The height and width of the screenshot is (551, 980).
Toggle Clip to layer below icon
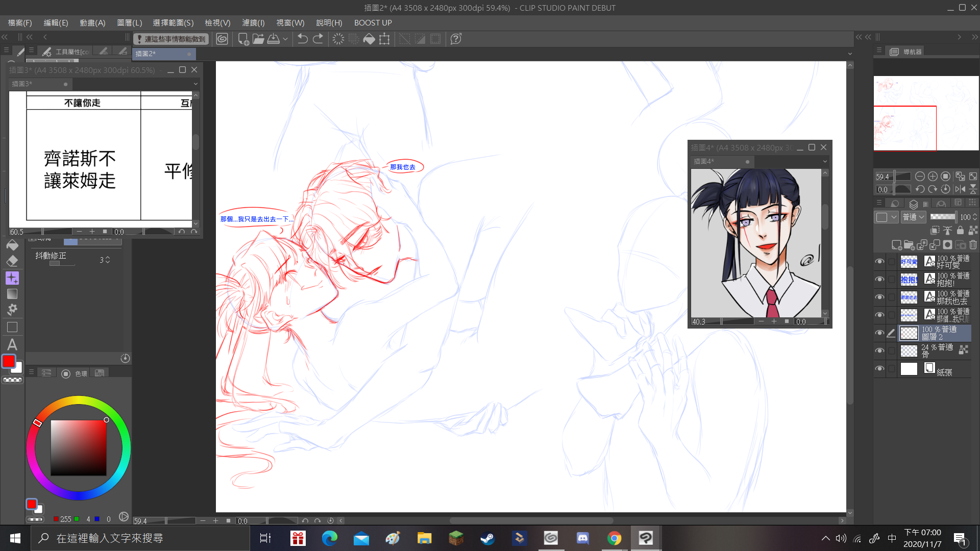click(x=935, y=231)
